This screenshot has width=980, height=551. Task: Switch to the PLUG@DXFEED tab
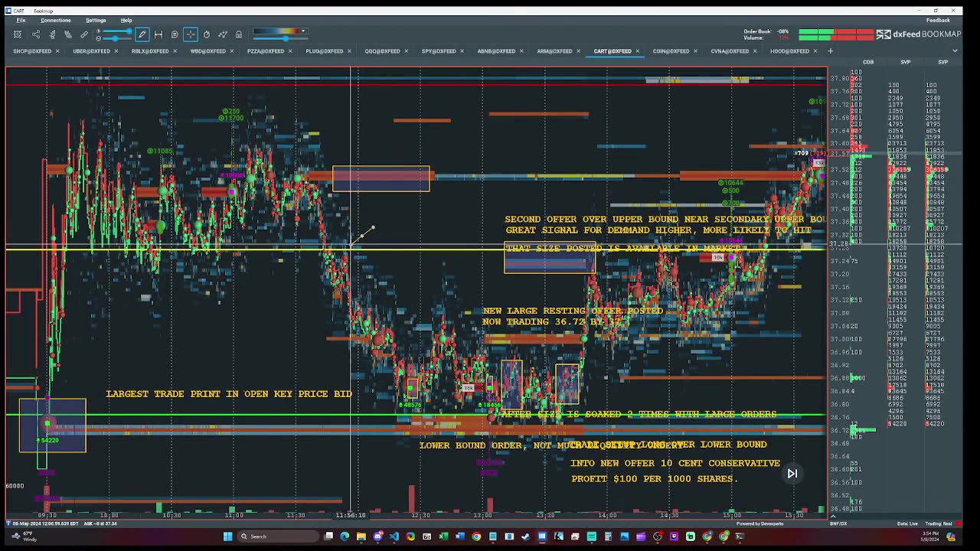click(x=325, y=51)
